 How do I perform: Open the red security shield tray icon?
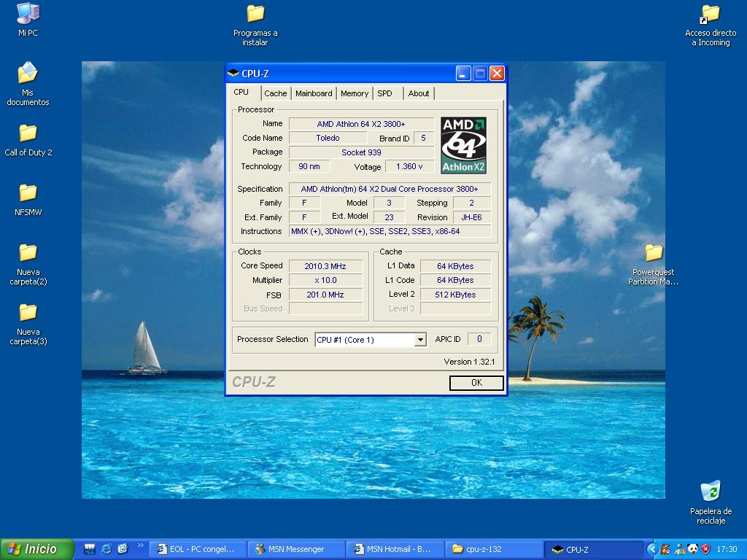[706, 549]
